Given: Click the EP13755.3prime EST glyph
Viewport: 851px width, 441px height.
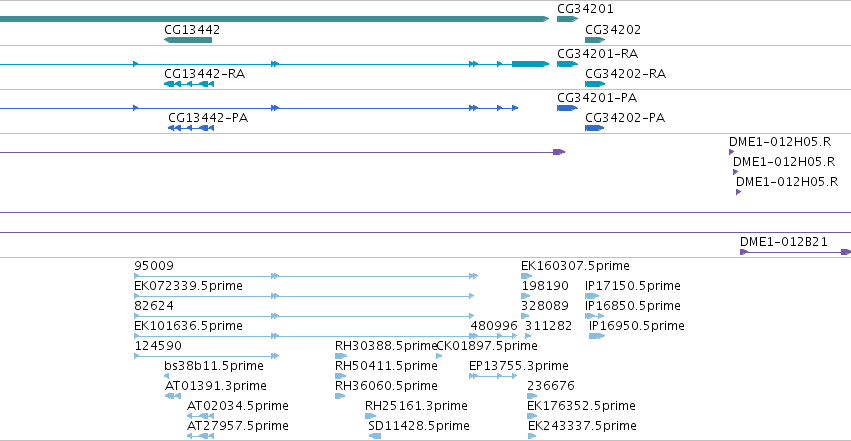Looking at the screenshot, I should (493, 376).
